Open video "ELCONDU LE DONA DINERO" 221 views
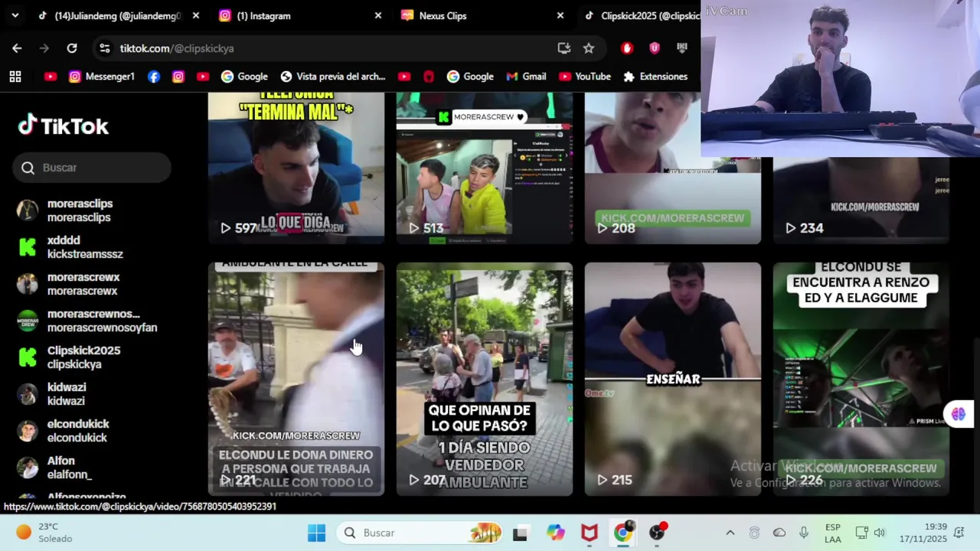 pos(296,380)
